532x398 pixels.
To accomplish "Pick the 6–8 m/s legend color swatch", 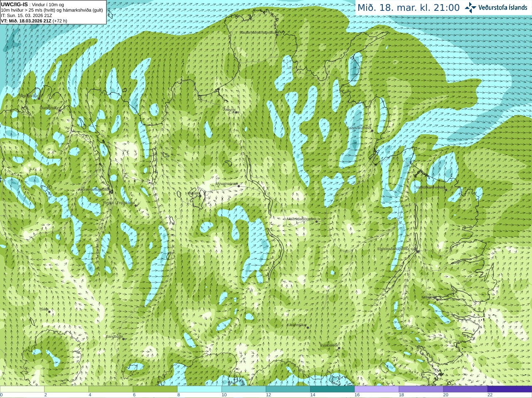I will pyautogui.click(x=155, y=389).
